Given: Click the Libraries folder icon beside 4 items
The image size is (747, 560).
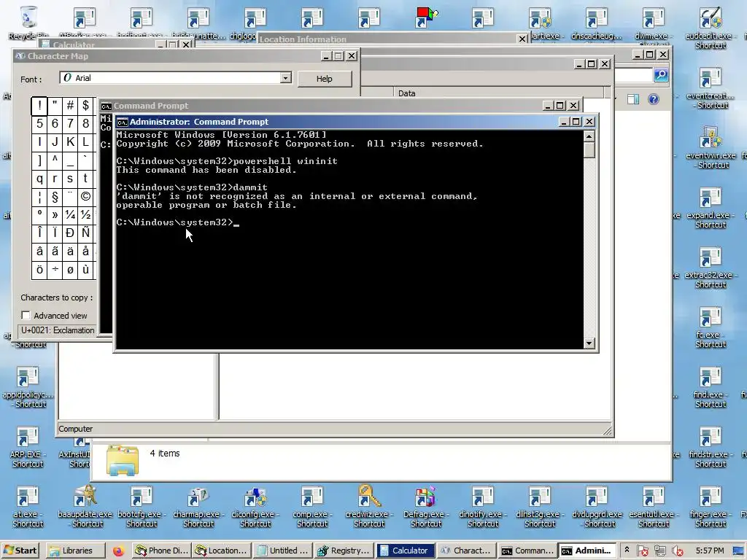Looking at the screenshot, I should click(123, 460).
